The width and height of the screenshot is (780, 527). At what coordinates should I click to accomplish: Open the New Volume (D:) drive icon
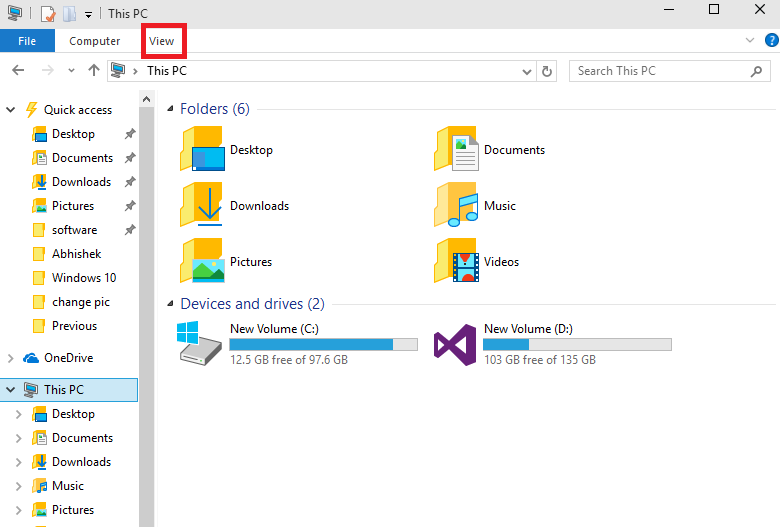point(454,343)
